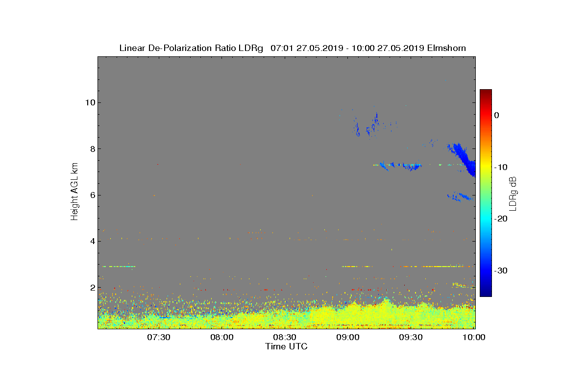Screen dimensions: 588x392
Task: Click the 'Height AGL km' axis label
Action: (x=74, y=192)
